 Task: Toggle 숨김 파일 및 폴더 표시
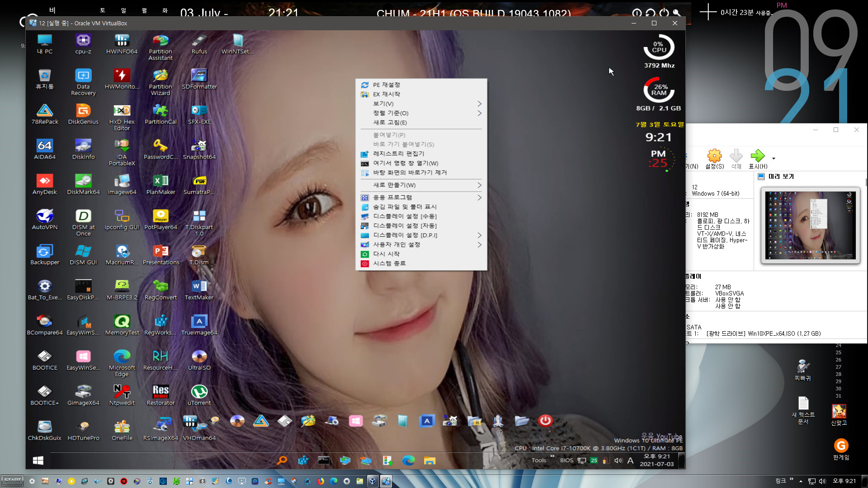[x=421, y=207]
